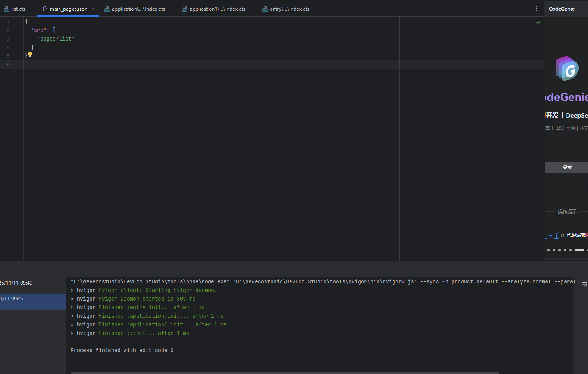Viewport: 588px width, 374px height.
Task: Click the JSON braces icon on main_pages.json tab
Action: pyautogui.click(x=45, y=9)
